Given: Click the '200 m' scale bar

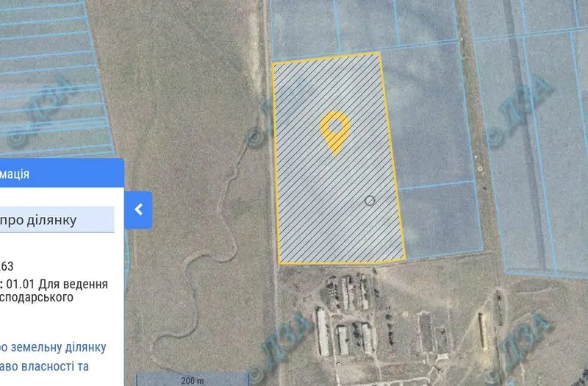Looking at the screenshot, I should 192,379.
